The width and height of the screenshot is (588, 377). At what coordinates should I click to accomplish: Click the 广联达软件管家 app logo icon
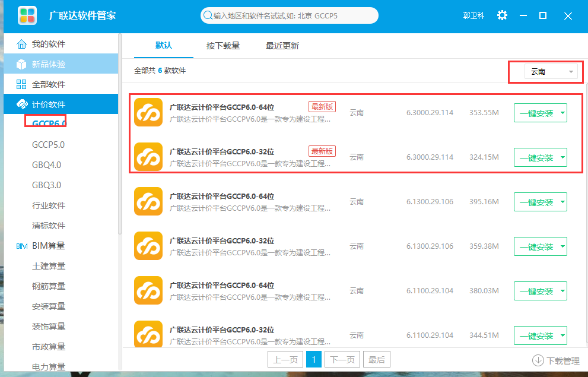(27, 16)
